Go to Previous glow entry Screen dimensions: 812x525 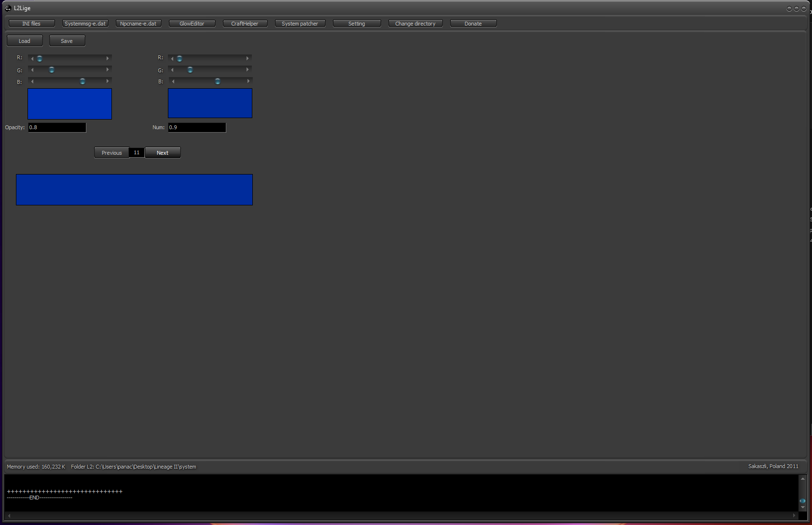tap(111, 153)
